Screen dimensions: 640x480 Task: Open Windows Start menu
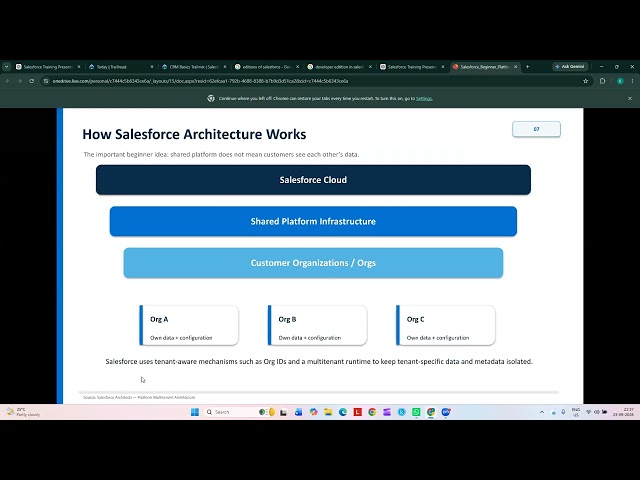pyautogui.click(x=195, y=412)
